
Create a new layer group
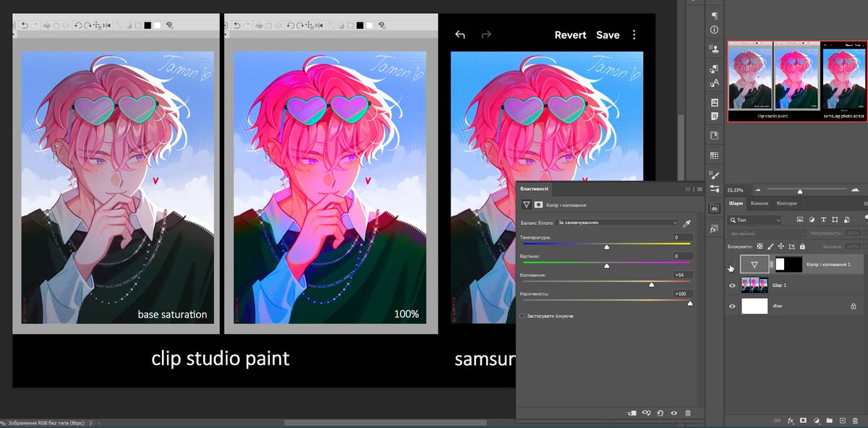tap(829, 420)
